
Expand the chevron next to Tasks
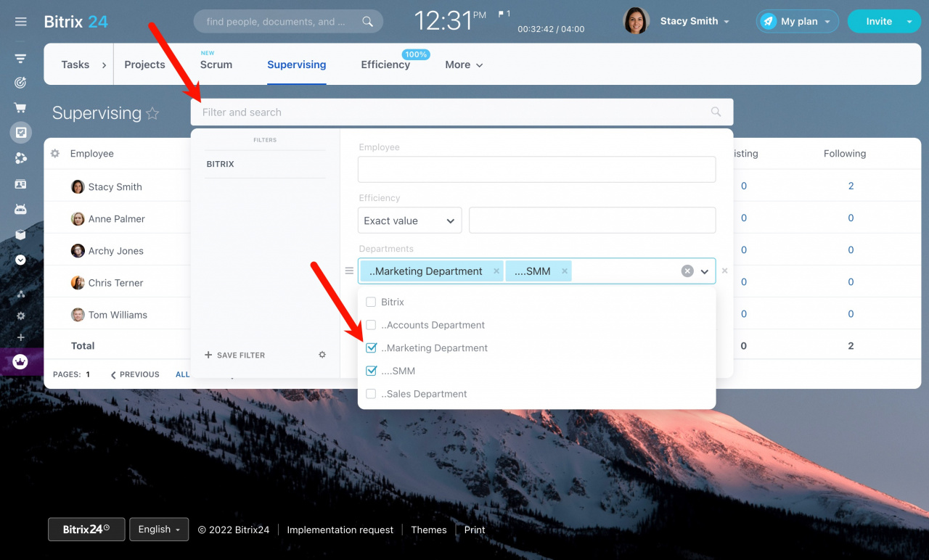[x=104, y=65]
